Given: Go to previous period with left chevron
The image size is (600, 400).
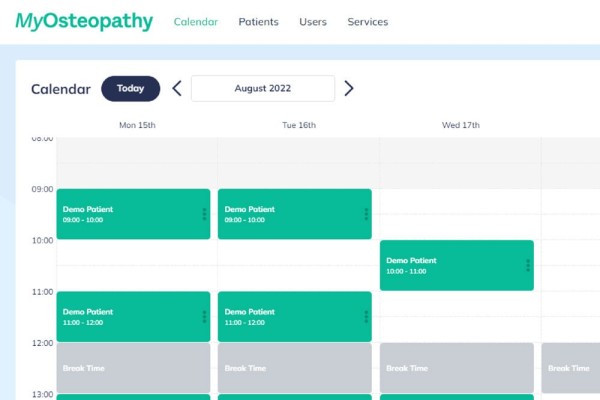Looking at the screenshot, I should pyautogui.click(x=176, y=88).
